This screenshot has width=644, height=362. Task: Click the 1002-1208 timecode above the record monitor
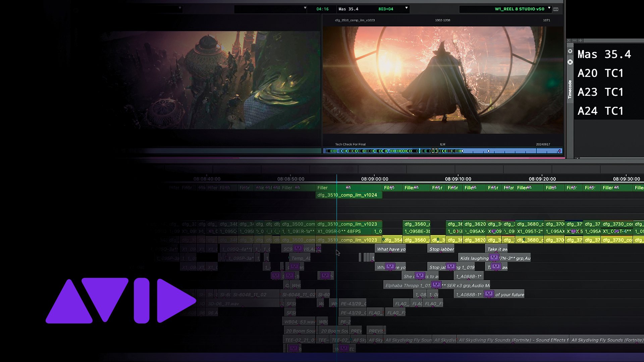coord(443,20)
